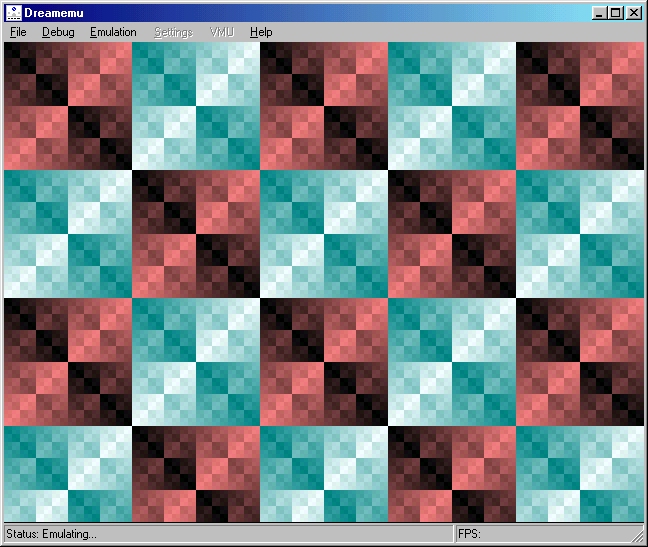Image resolution: width=648 pixels, height=547 pixels.
Task: Open the Emulation menu
Action: tap(113, 32)
